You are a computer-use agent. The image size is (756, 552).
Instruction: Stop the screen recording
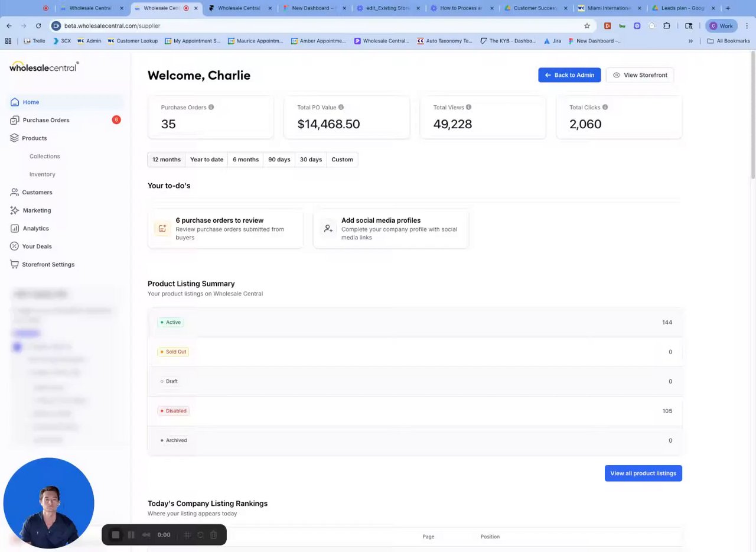(116, 535)
